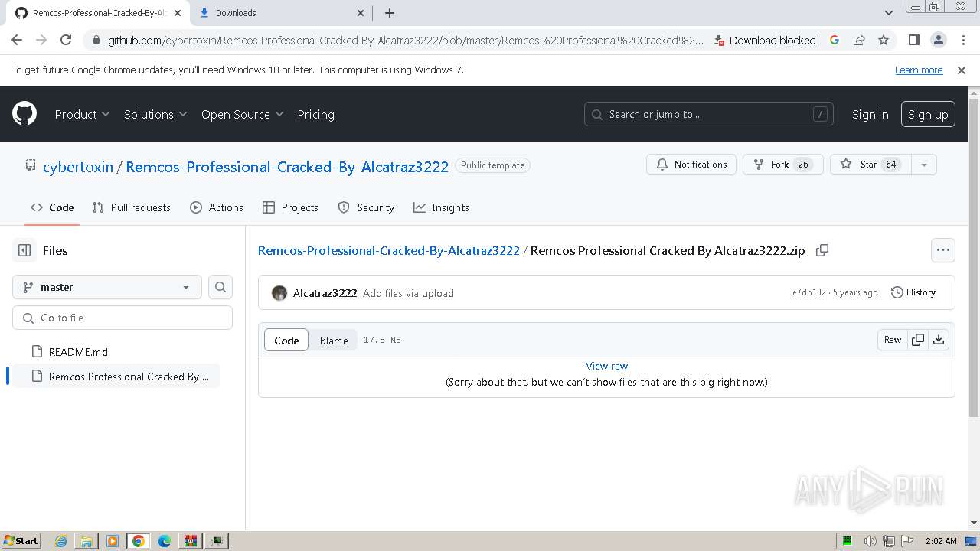980x551 pixels.
Task: Click the Notifications button
Action: [x=691, y=165]
